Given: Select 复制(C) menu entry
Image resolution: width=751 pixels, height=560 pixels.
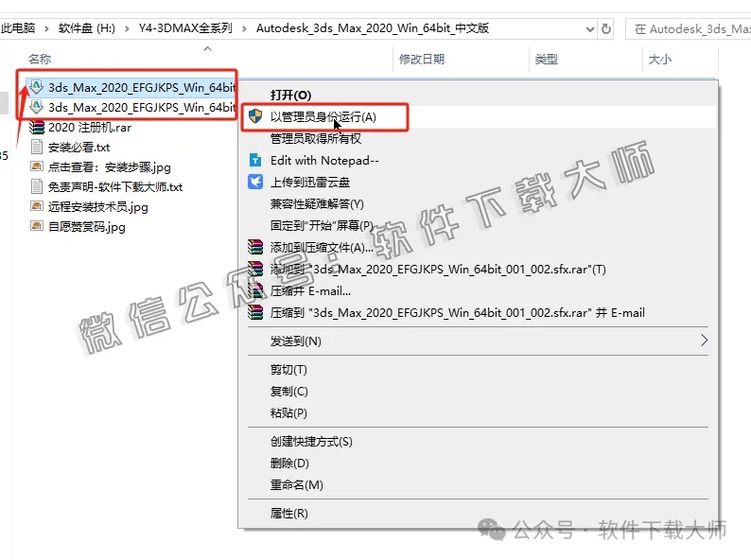Looking at the screenshot, I should pyautogui.click(x=288, y=392).
